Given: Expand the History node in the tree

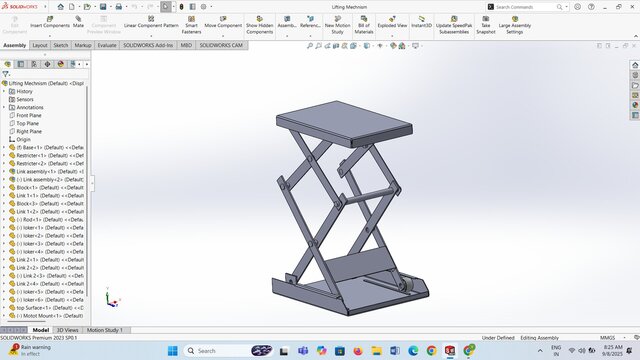Looking at the screenshot, I should (4, 91).
